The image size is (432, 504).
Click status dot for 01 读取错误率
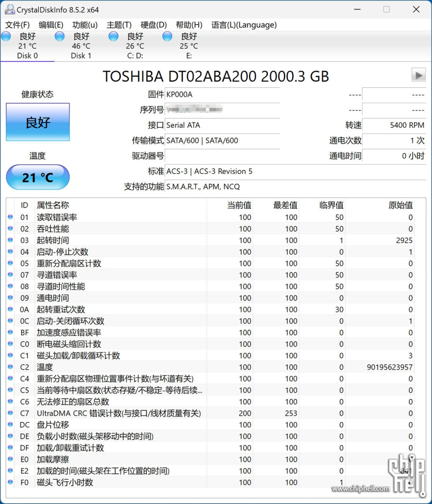(x=10, y=217)
